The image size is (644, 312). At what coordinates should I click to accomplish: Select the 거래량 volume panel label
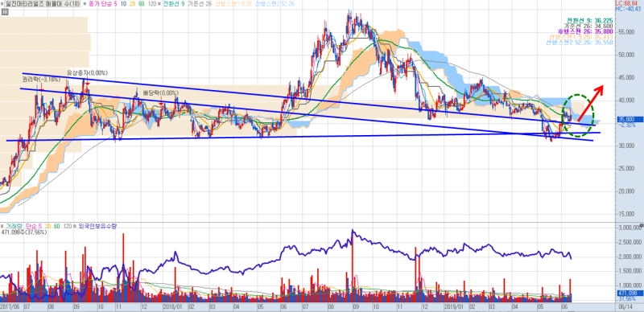click(x=14, y=226)
